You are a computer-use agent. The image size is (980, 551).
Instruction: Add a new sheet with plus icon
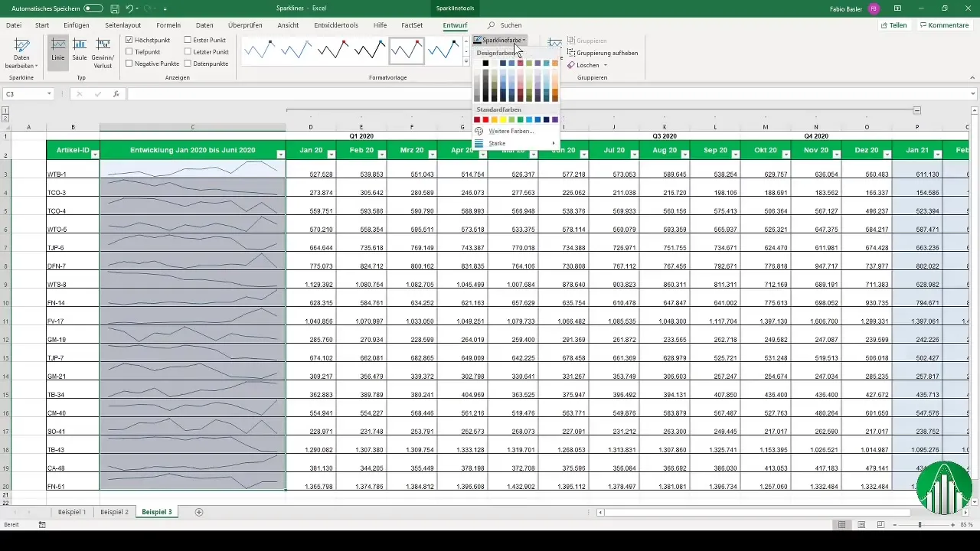point(199,512)
